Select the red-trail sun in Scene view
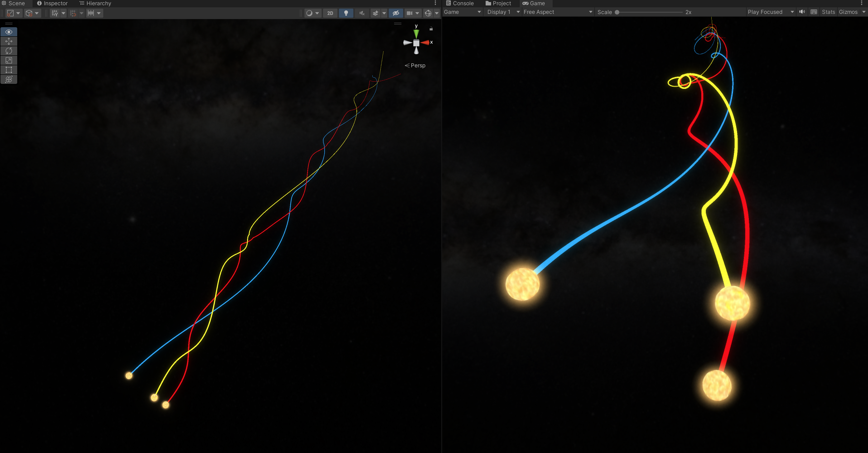 [x=165, y=405]
